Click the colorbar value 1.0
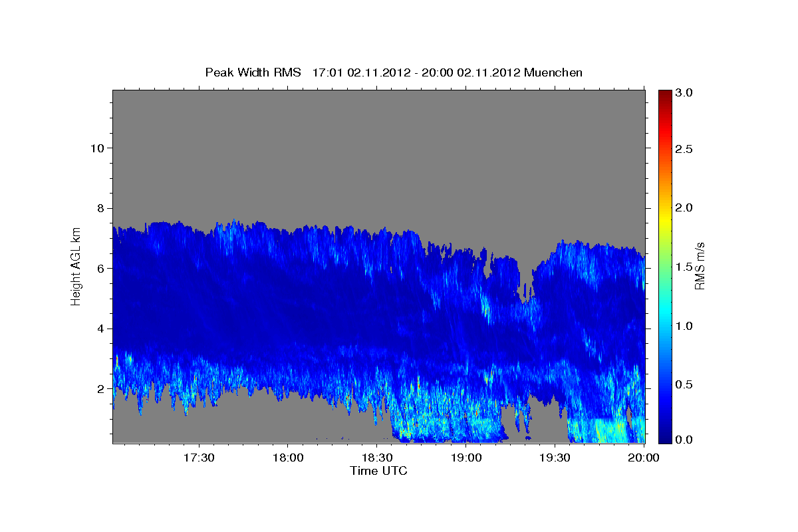The height and width of the screenshot is (532, 798). (685, 325)
